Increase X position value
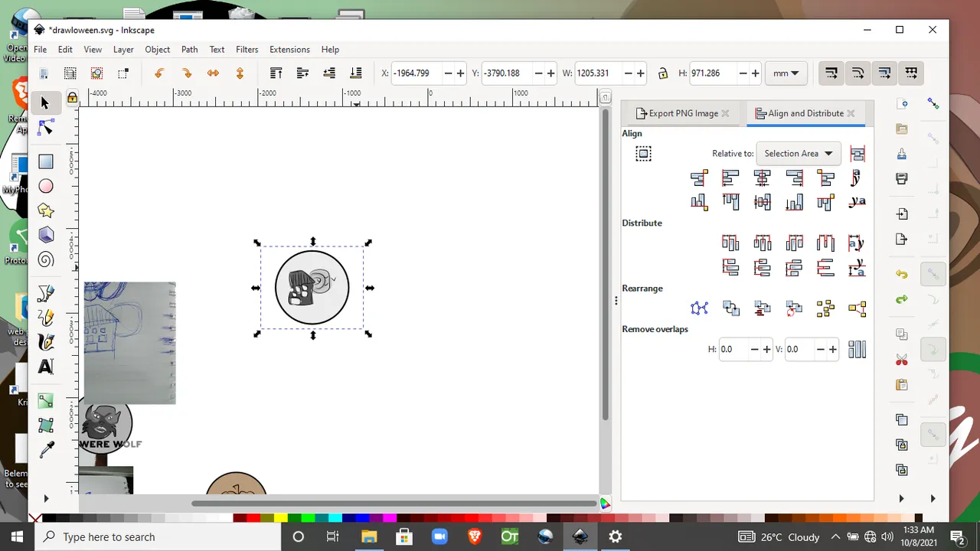Image resolution: width=980 pixels, height=551 pixels. (x=460, y=73)
